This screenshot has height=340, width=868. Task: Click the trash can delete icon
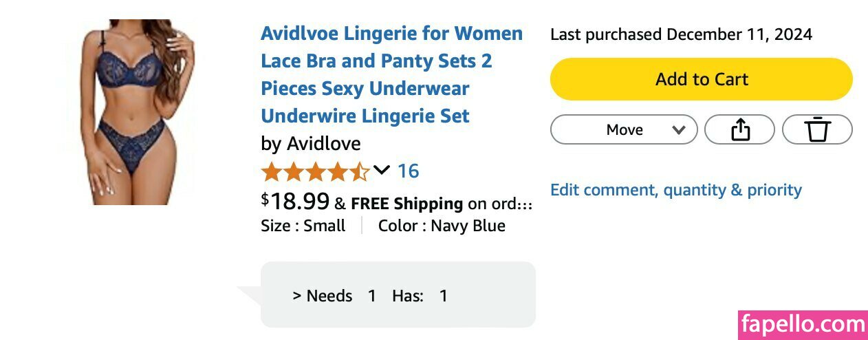point(817,129)
